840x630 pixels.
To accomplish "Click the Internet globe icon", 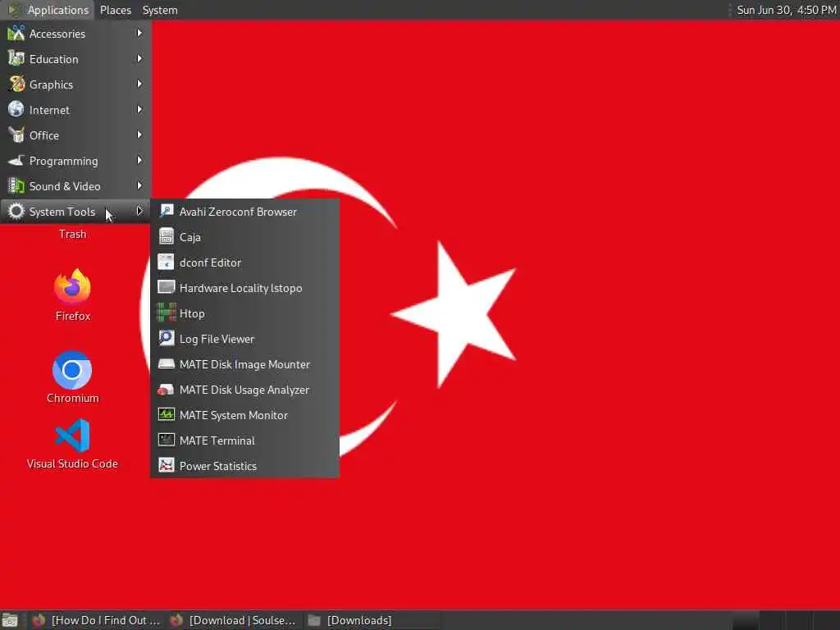I will coord(16,109).
